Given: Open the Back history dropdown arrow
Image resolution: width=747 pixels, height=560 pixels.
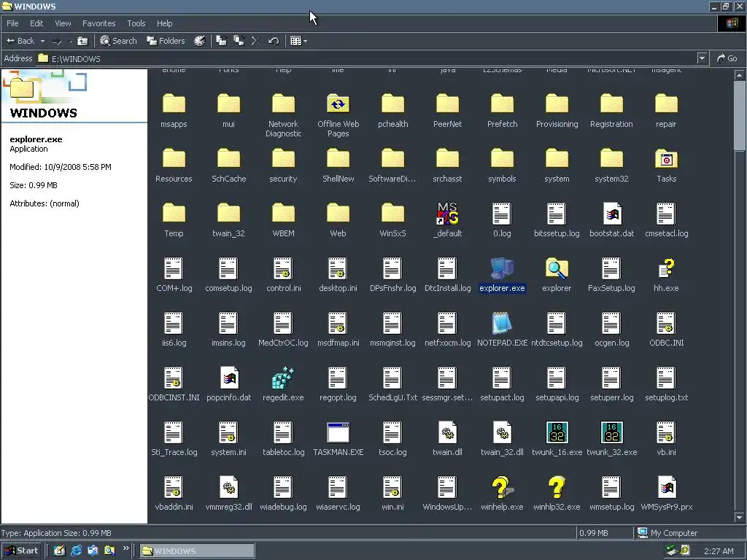Looking at the screenshot, I should (x=42, y=42).
